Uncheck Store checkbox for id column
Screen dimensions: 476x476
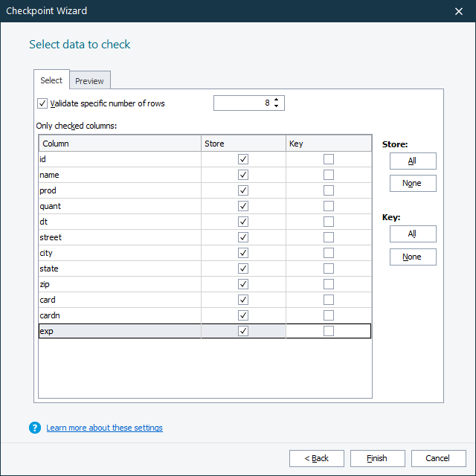point(243,159)
